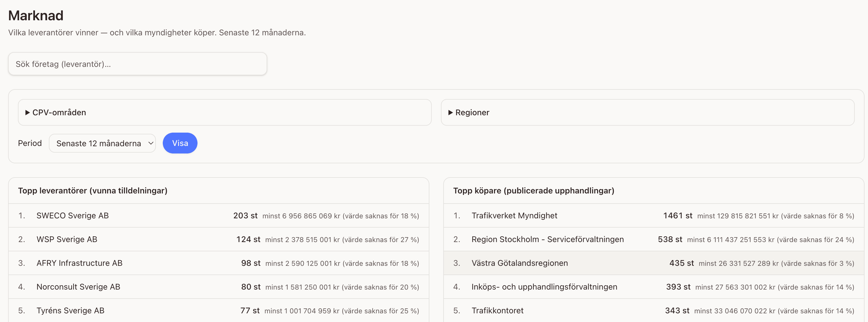Click 'minst 27 563 301 002 kr' value
This screenshot has height=322, width=868.
pos(735,287)
